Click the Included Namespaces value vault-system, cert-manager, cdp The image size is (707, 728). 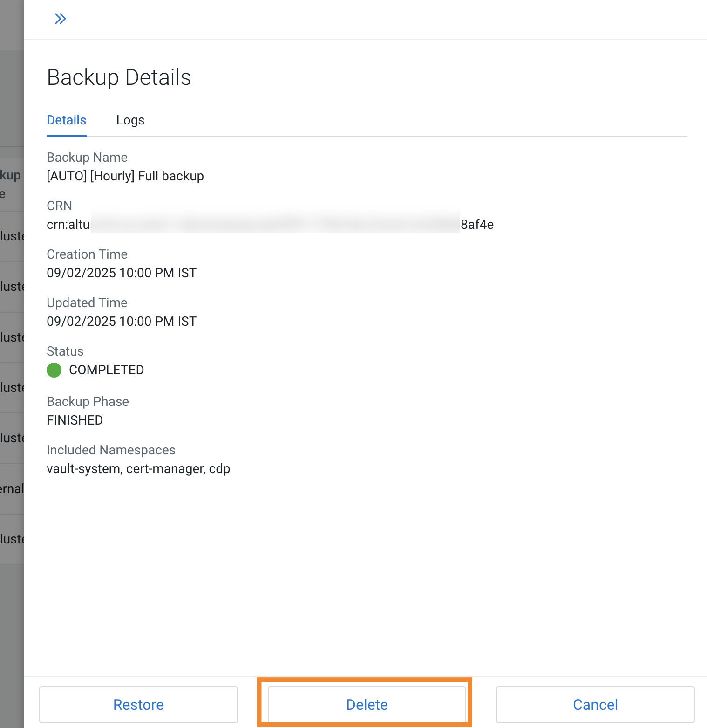138,469
